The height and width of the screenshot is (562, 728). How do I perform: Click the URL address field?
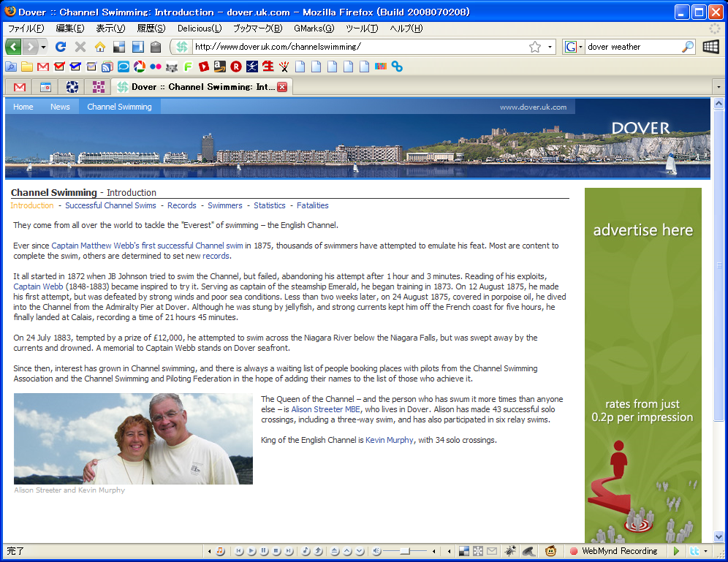[358, 47]
